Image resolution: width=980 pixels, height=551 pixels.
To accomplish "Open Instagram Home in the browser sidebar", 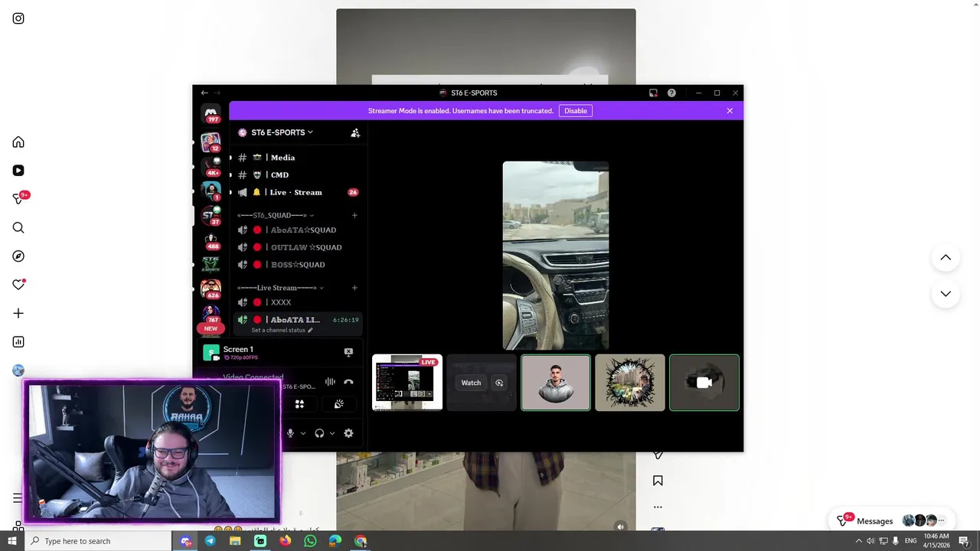I will 18,142.
